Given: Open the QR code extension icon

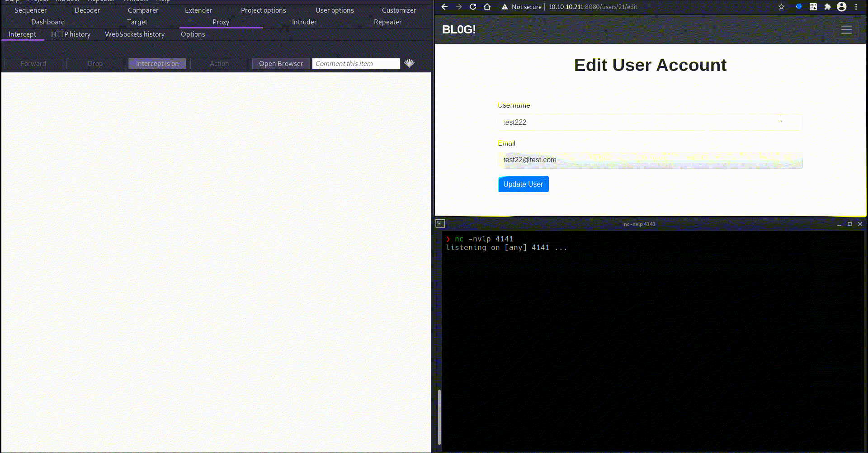Looking at the screenshot, I should click(x=813, y=7).
